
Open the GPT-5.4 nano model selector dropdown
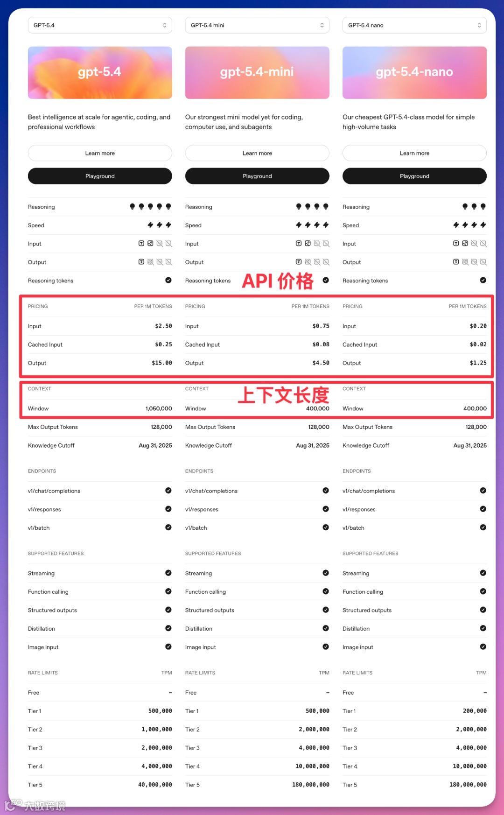tap(414, 25)
